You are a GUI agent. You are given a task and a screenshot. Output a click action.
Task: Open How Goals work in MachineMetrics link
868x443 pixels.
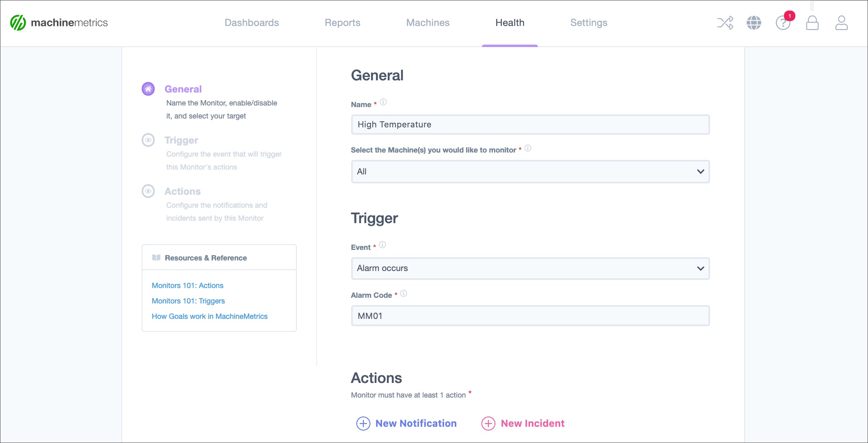209,316
